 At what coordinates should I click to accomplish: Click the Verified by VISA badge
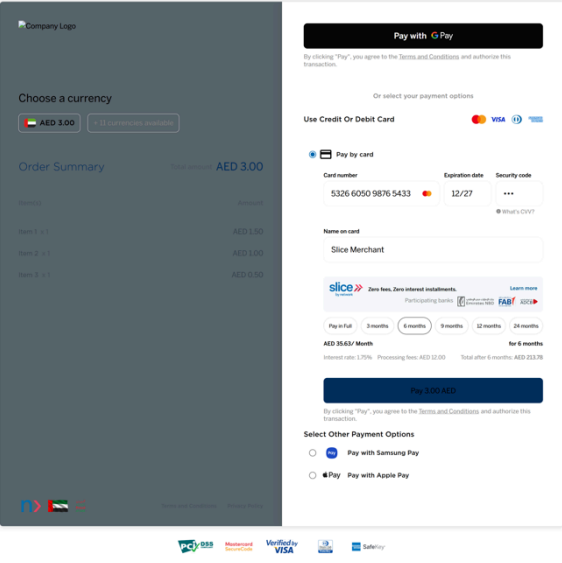[x=282, y=546]
